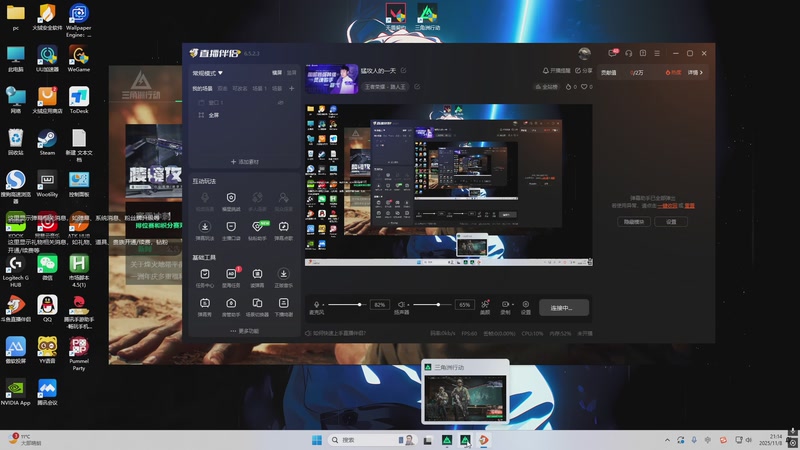Click the taskbar search box
The height and width of the screenshot is (450, 800).
(x=372, y=440)
